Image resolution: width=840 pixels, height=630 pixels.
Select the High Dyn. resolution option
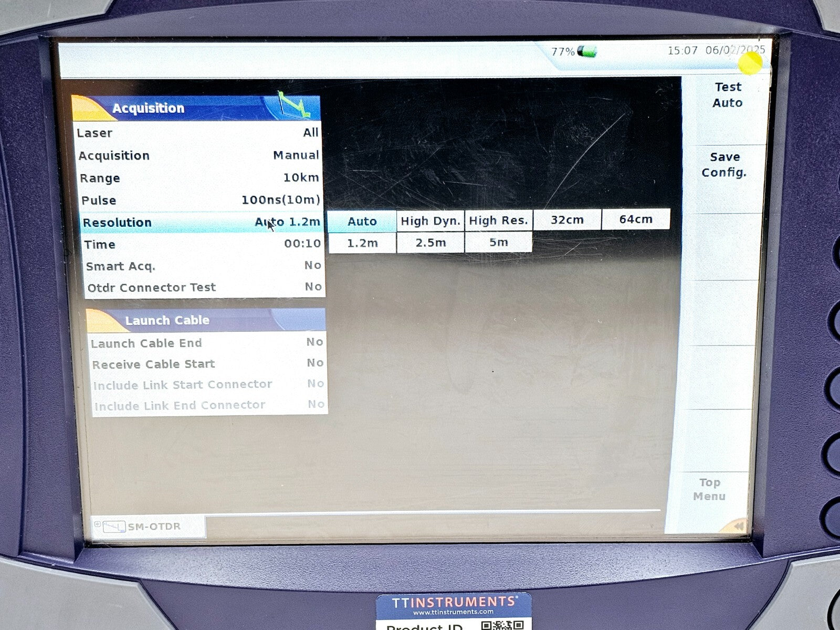(429, 221)
